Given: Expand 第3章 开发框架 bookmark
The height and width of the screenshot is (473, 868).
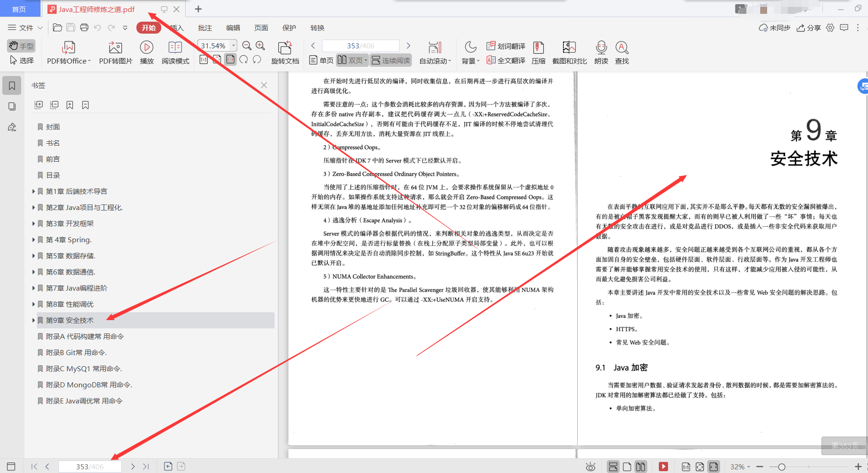Looking at the screenshot, I should coord(34,223).
